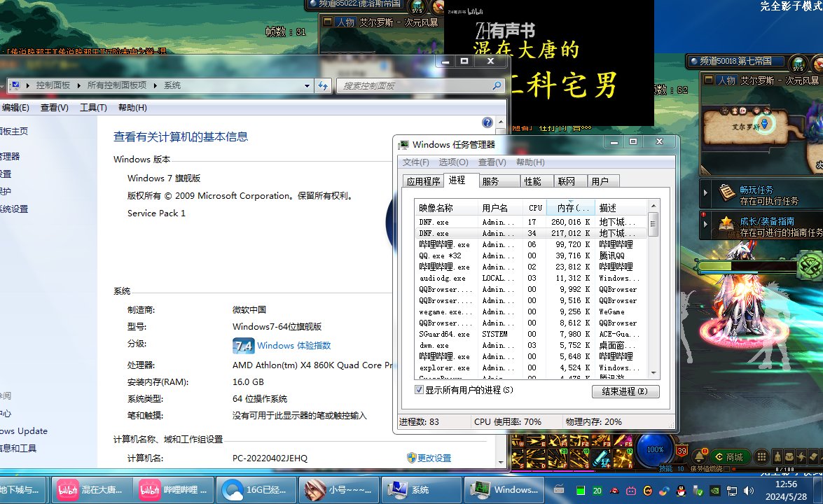Expand the arrow after 控制面板 breadcrumb
The image size is (823, 504).
(78, 85)
